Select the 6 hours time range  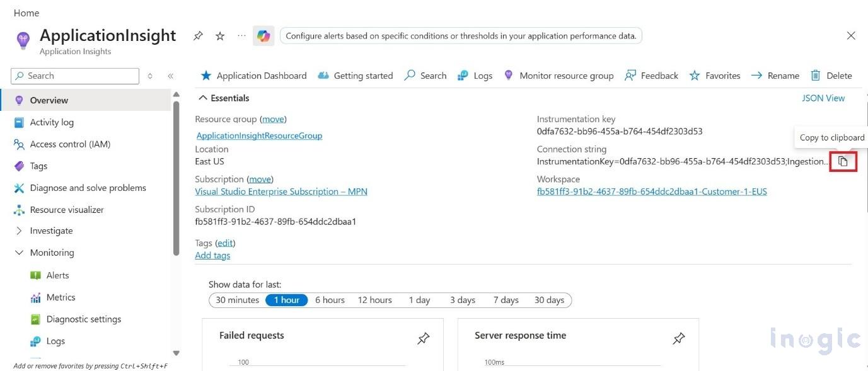(330, 300)
